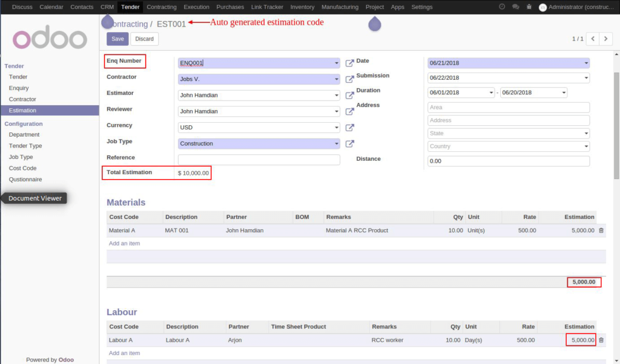Add an item under the Materials table
The height and width of the screenshot is (364, 620).
(124, 243)
